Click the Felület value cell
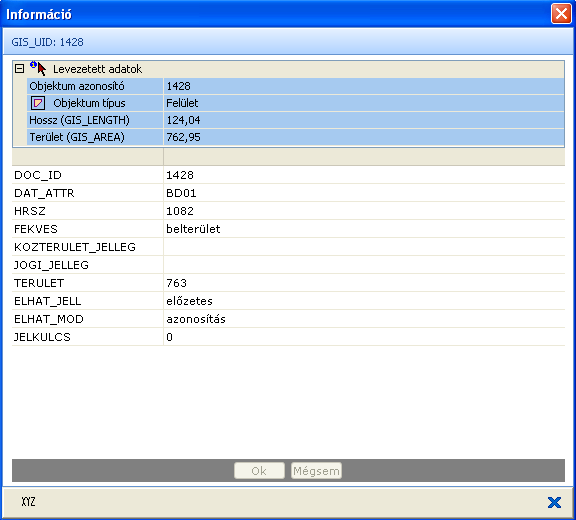 point(364,103)
